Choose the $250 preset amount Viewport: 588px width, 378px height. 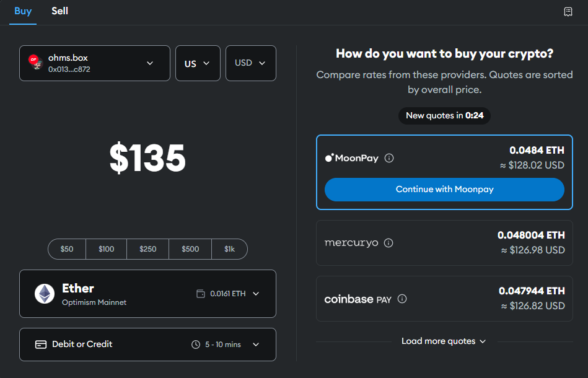[148, 249]
